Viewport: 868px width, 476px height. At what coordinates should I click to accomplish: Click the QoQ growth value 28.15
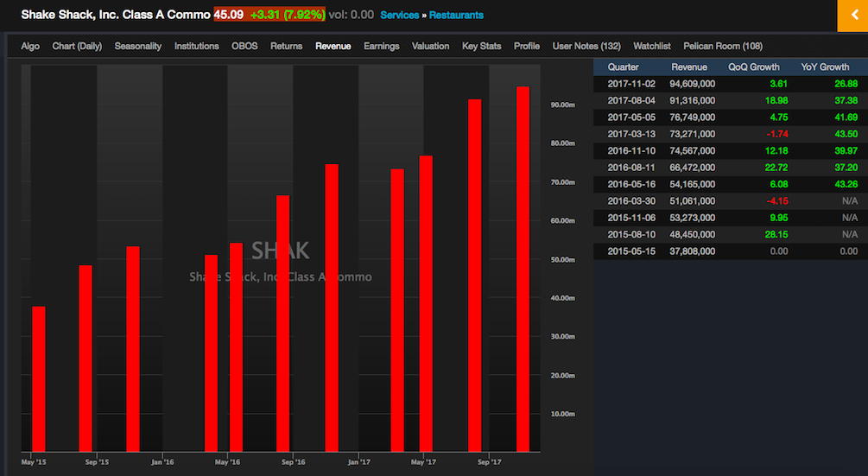(x=776, y=234)
